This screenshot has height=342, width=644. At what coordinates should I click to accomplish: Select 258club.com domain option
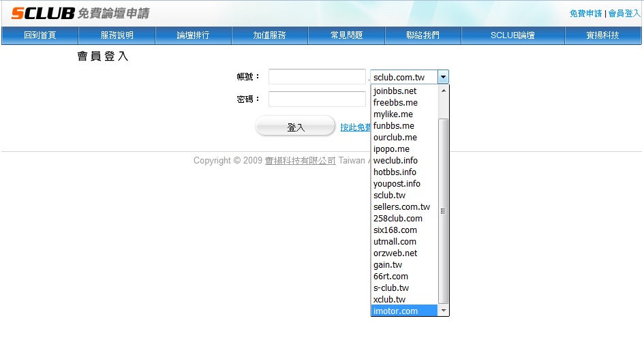(x=404, y=218)
